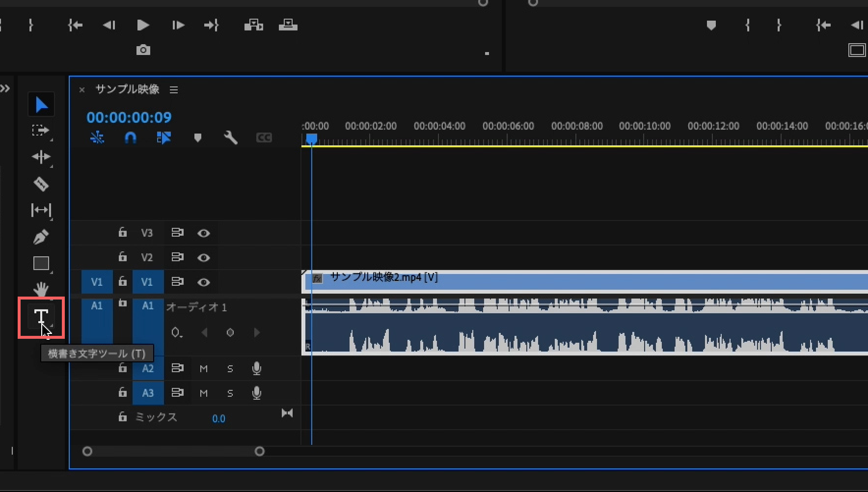
Task: Go to previous keyframe on A1
Action: click(205, 333)
